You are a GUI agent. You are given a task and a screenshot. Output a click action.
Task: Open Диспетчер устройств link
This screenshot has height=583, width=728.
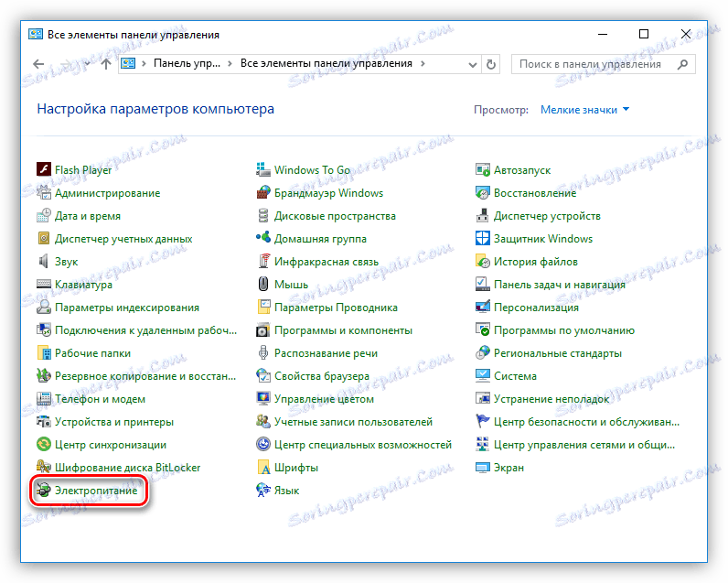point(547,216)
